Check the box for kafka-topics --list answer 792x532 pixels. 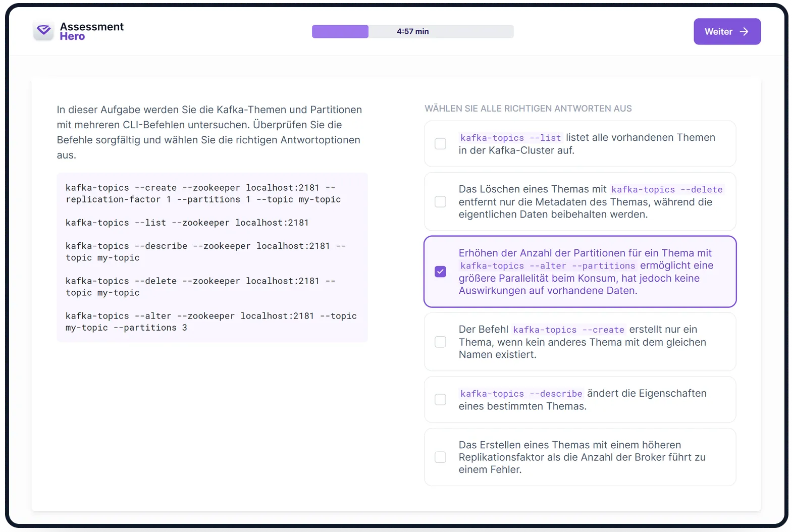click(x=440, y=144)
